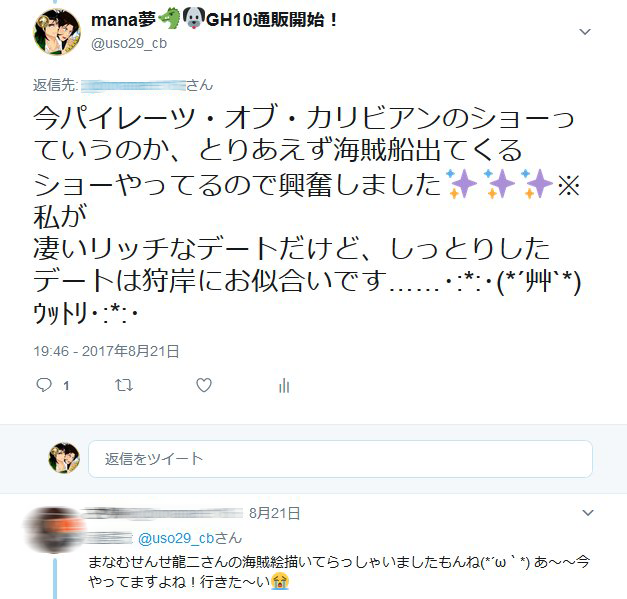The height and width of the screenshot is (599, 627).
Task: Click the @uso29_cb mention in the reply
Action: [176, 538]
